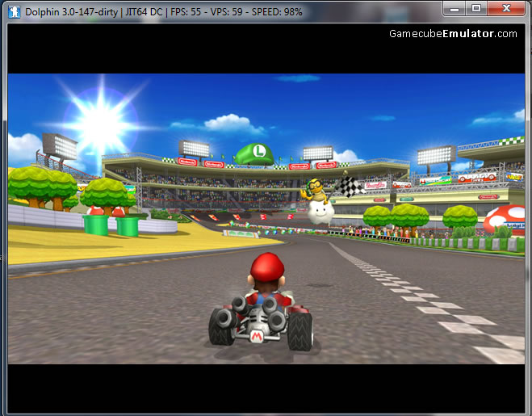Click the right green warp pipe
Screen dimensions: 532x416
[x=128, y=225]
